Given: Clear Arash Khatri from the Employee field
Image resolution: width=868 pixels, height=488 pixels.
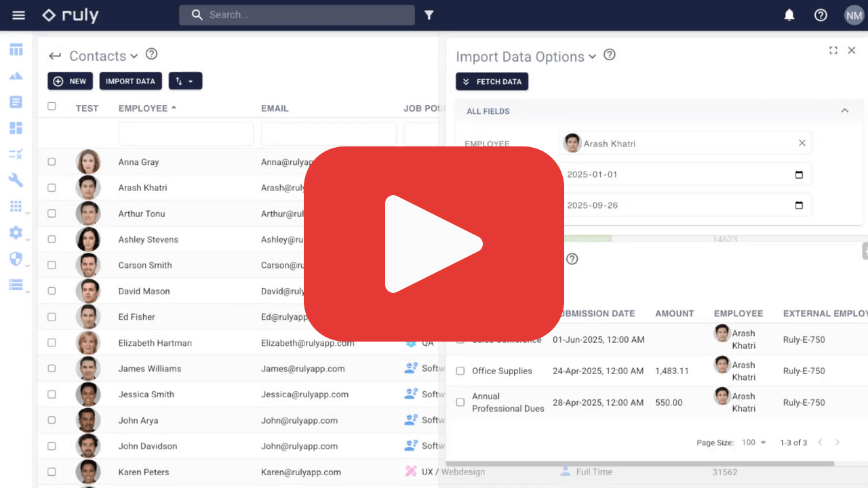Looking at the screenshot, I should 802,143.
